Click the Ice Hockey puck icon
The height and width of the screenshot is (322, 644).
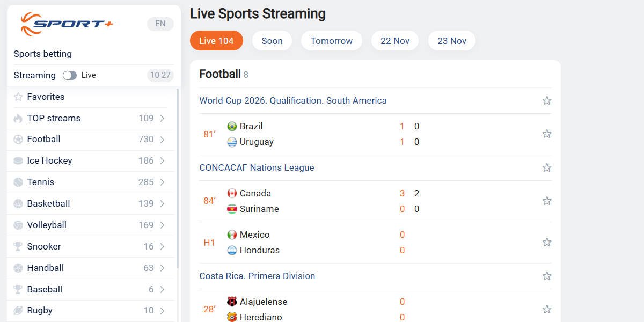18,161
